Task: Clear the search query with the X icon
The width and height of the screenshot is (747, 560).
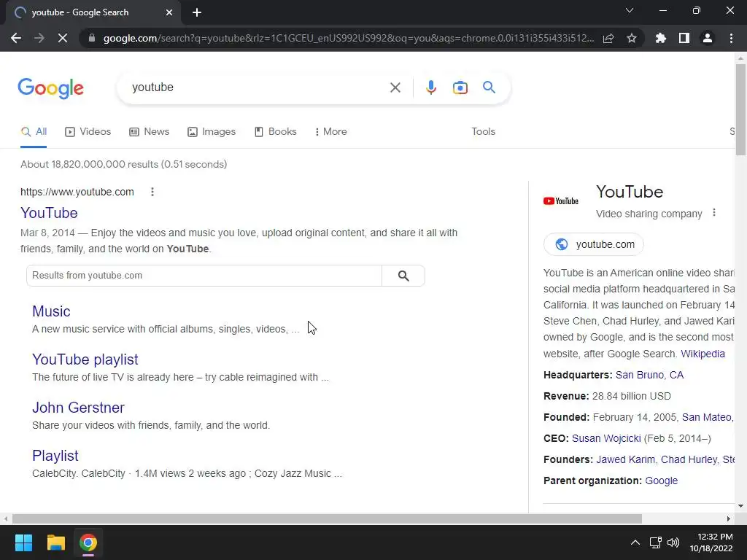Action: pyautogui.click(x=395, y=87)
